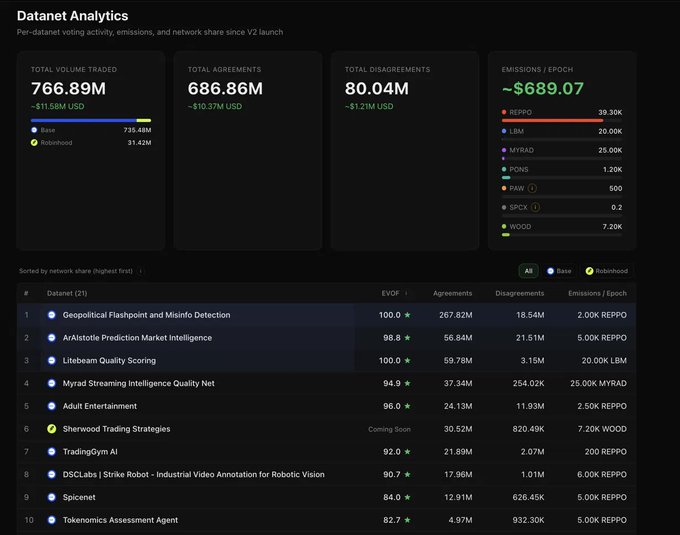The width and height of the screenshot is (680, 535).
Task: Click the MYRAD emissions row label
Action: click(522, 150)
